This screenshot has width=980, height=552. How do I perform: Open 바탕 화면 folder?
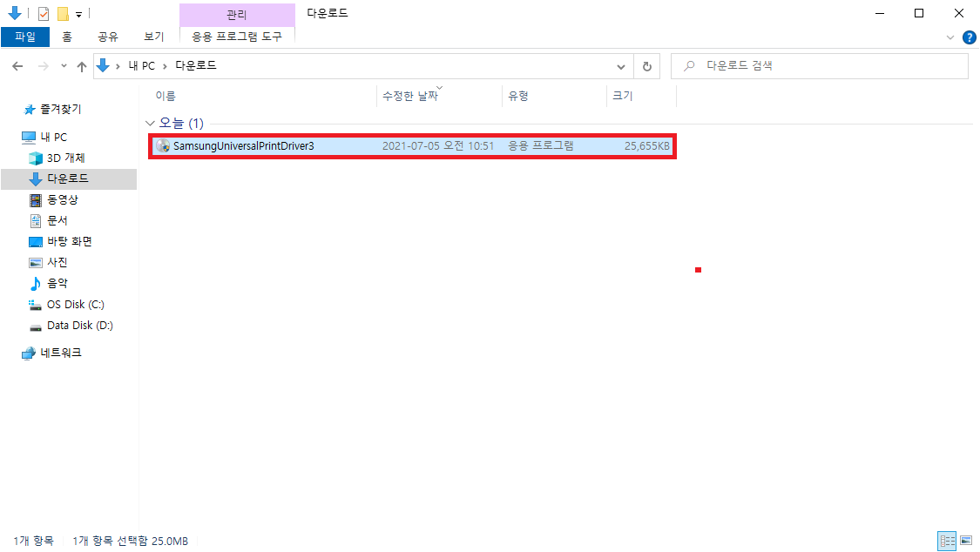(70, 241)
